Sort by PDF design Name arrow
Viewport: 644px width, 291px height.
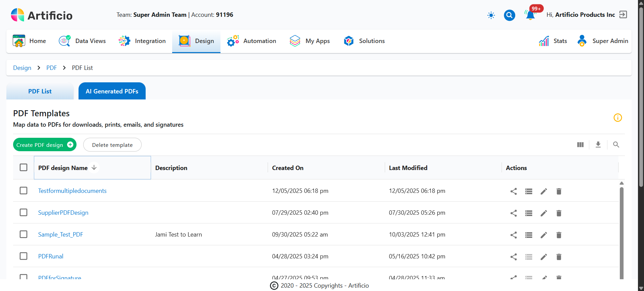pyautogui.click(x=94, y=167)
